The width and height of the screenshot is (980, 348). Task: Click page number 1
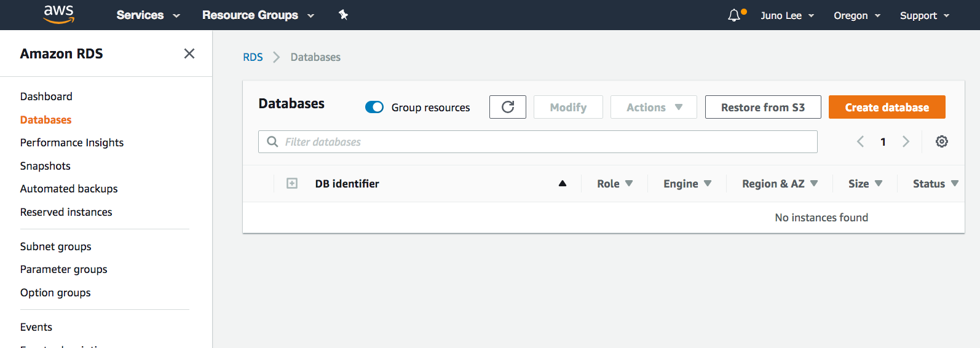[883, 142]
